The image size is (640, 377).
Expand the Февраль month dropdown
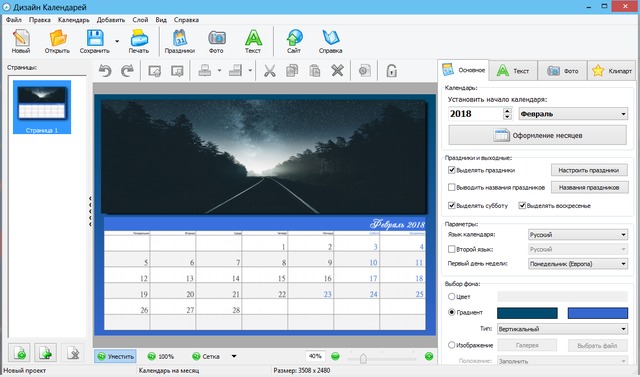[x=573, y=114]
